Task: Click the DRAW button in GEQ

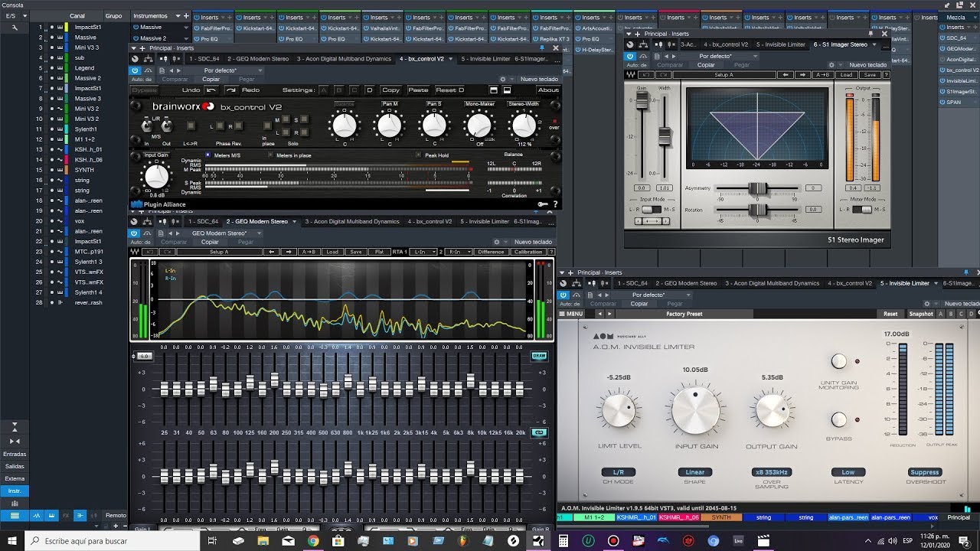Action: pyautogui.click(x=540, y=356)
